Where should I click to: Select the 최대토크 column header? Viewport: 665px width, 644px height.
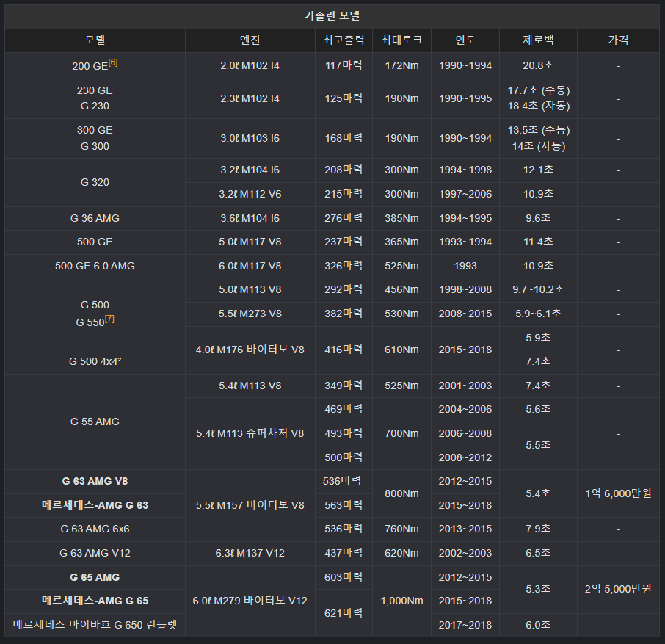click(401, 40)
